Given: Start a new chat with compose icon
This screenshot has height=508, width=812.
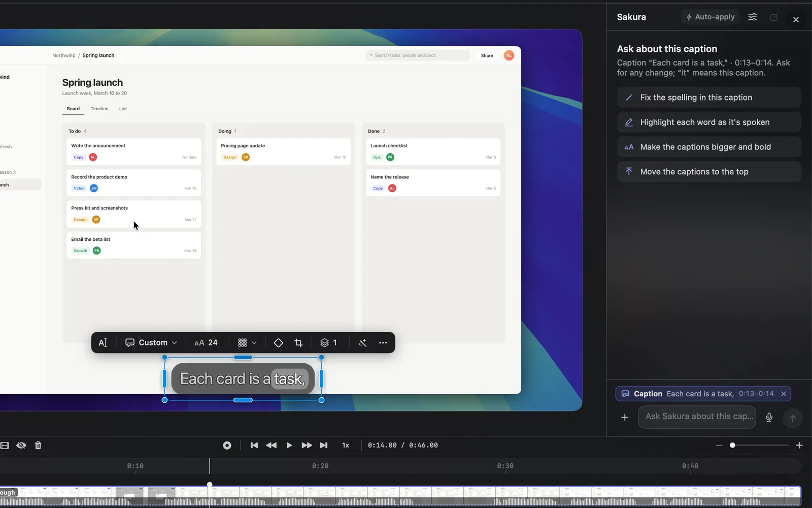Looking at the screenshot, I should pyautogui.click(x=774, y=17).
